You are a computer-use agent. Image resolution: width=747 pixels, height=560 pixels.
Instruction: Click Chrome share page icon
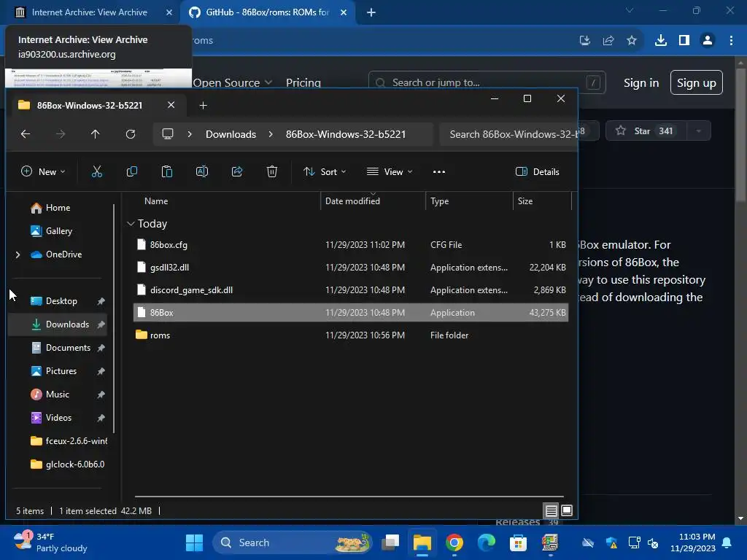608,41
